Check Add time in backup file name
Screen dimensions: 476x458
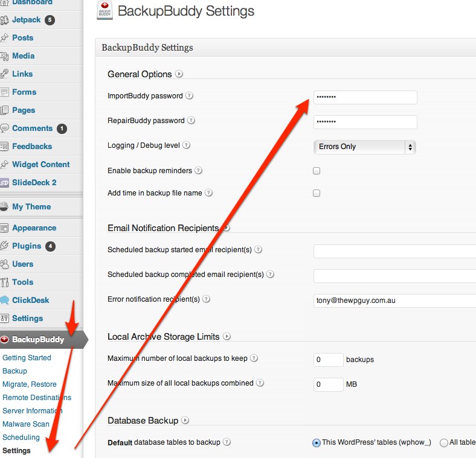(317, 193)
